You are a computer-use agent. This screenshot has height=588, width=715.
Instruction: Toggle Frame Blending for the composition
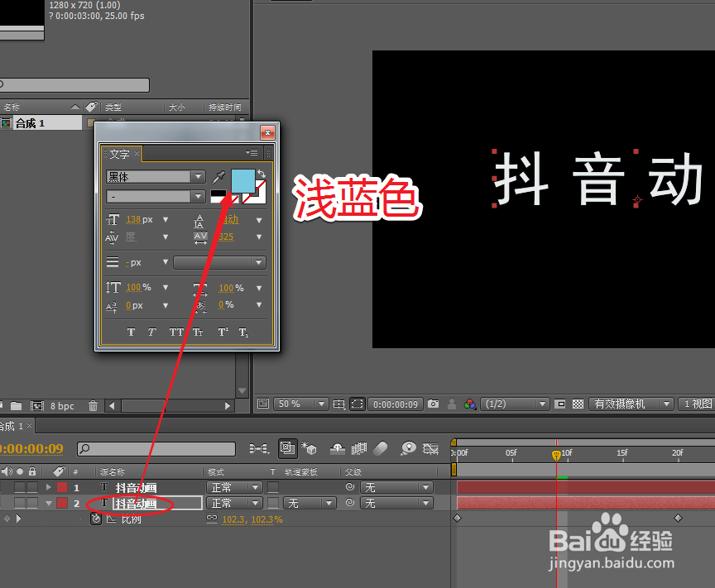pyautogui.click(x=359, y=449)
